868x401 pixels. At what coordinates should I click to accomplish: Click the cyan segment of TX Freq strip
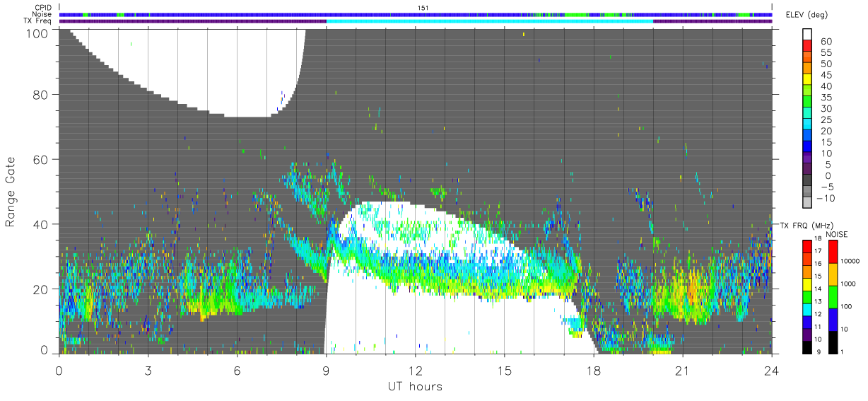click(x=490, y=21)
